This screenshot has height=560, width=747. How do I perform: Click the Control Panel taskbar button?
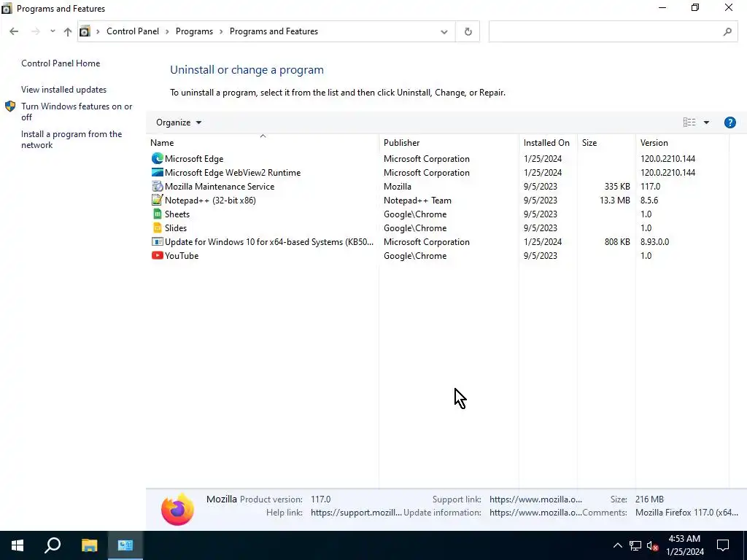tap(125, 545)
